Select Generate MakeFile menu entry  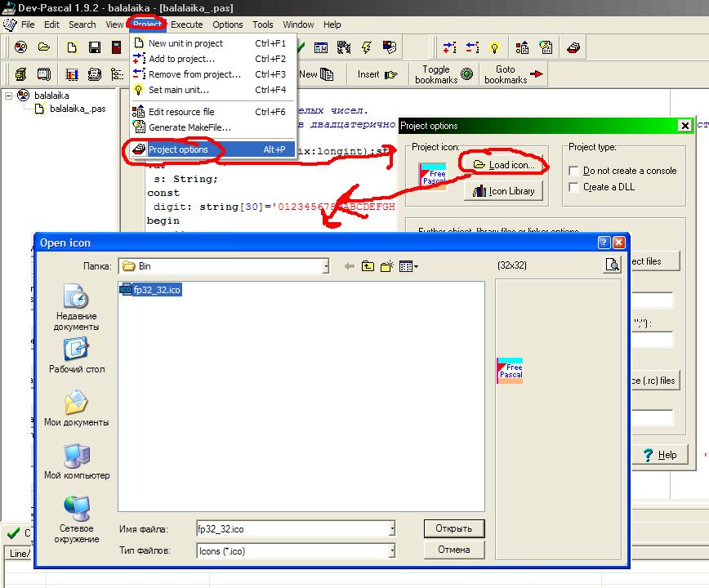pyautogui.click(x=190, y=127)
